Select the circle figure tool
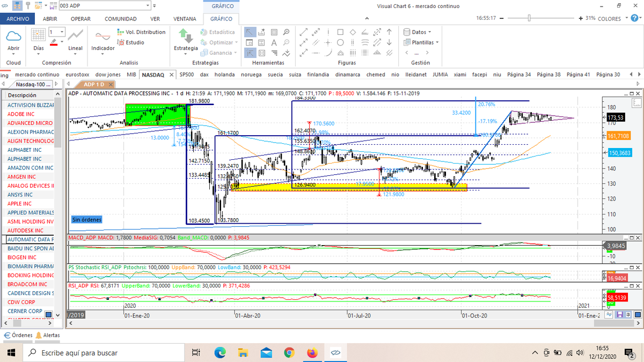 (341, 42)
